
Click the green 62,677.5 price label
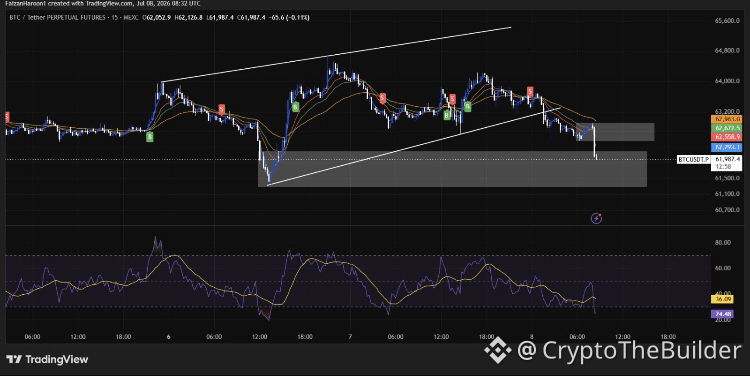726,128
